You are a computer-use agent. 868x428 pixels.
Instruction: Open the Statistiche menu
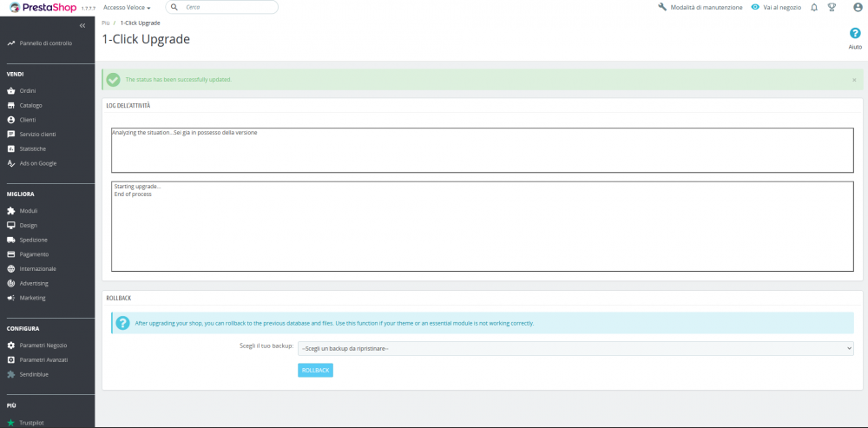33,149
